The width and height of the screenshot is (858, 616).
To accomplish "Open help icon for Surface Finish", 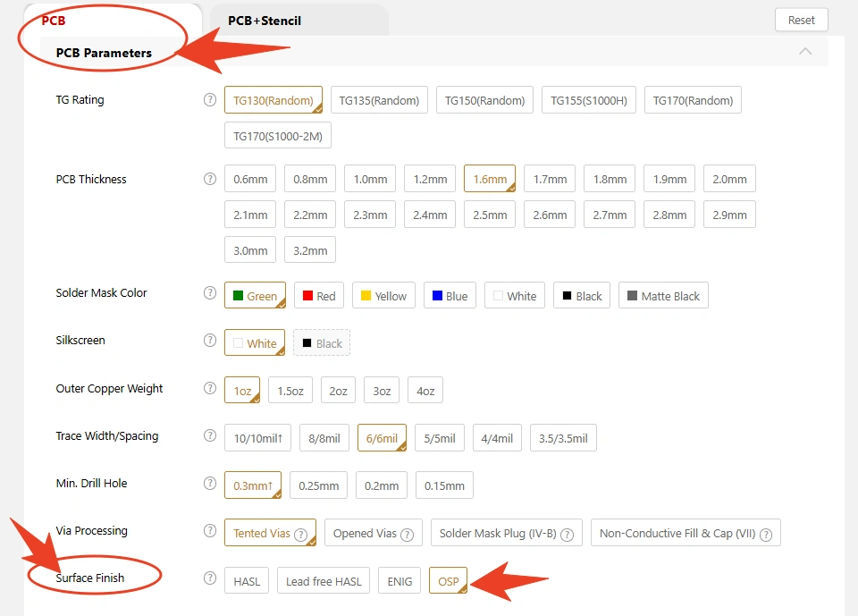I will click(210, 578).
